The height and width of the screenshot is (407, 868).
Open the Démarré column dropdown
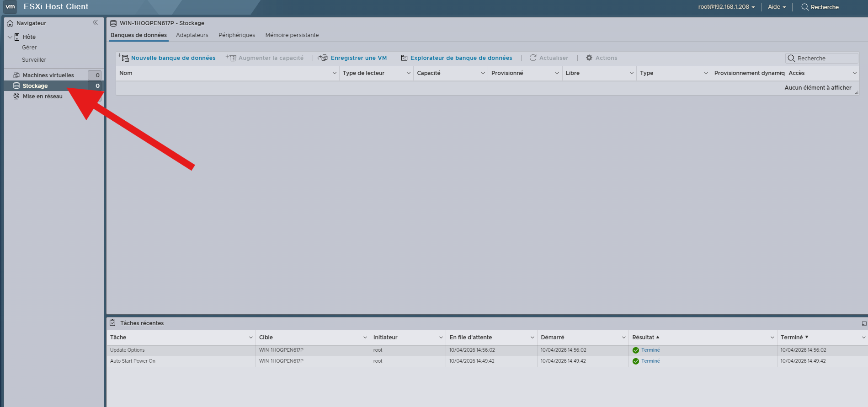point(624,337)
